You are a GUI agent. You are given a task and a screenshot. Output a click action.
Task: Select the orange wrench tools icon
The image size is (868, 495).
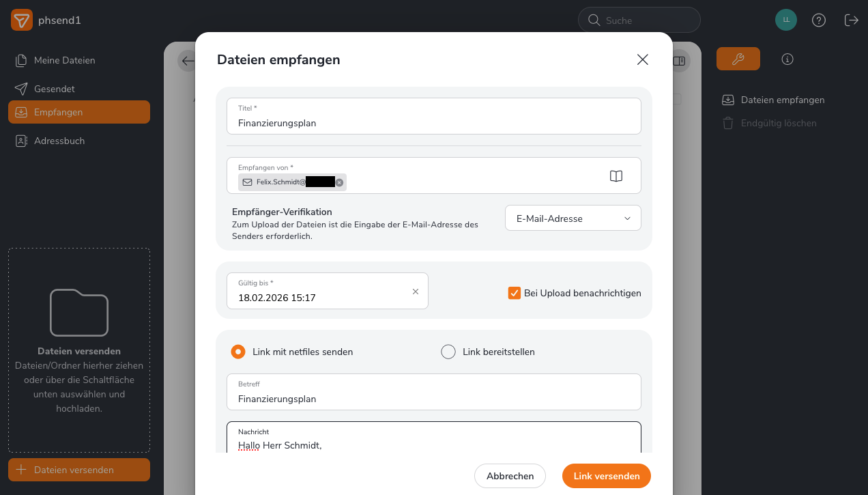pyautogui.click(x=738, y=59)
